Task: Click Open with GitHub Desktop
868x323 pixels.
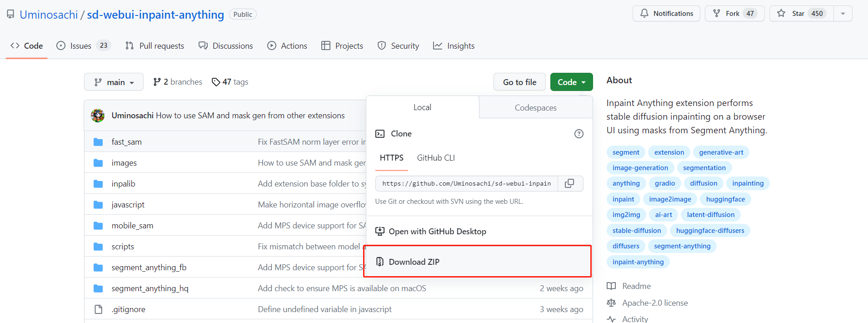Action: point(479,231)
